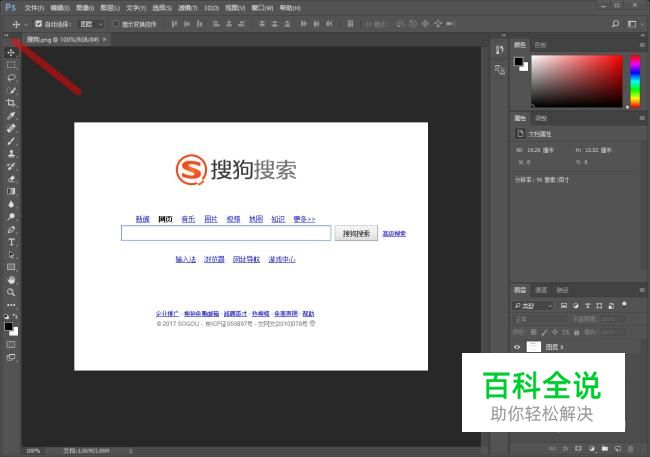Select the Eyedropper tool
Image resolution: width=650 pixels, height=457 pixels.
tap(11, 116)
